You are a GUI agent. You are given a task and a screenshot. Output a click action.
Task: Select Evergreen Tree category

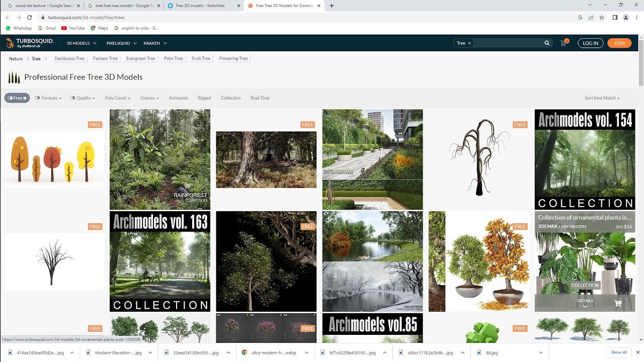(141, 58)
